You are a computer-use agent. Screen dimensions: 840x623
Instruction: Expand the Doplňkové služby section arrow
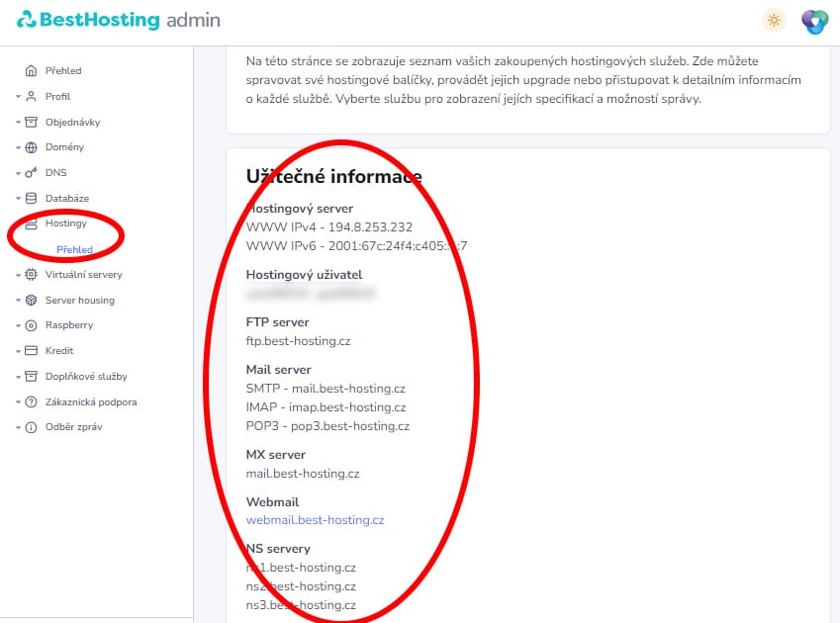(x=18, y=377)
